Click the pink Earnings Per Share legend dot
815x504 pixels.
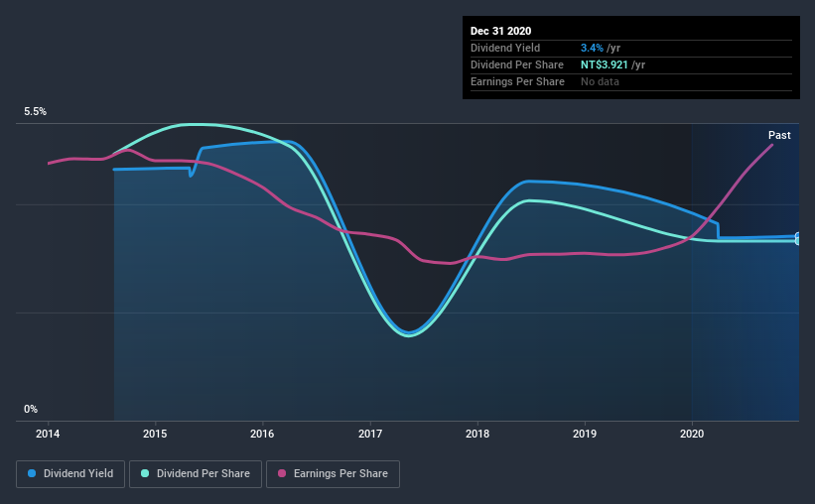(282, 473)
